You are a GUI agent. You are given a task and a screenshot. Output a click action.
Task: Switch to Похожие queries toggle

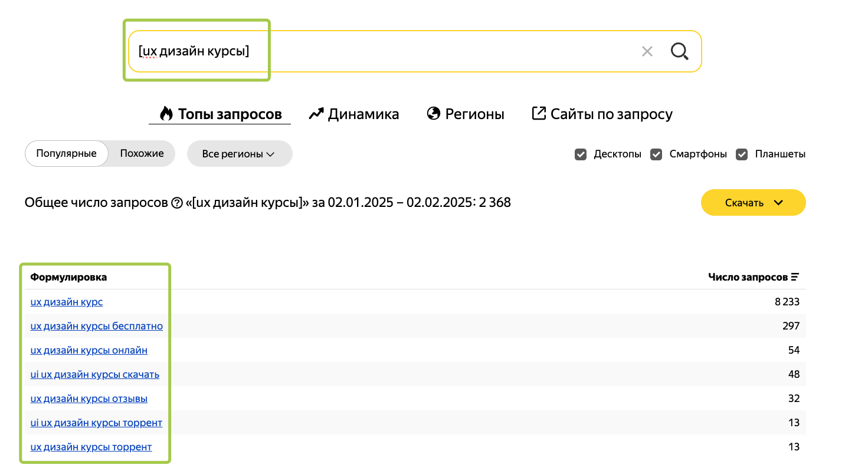(x=142, y=154)
